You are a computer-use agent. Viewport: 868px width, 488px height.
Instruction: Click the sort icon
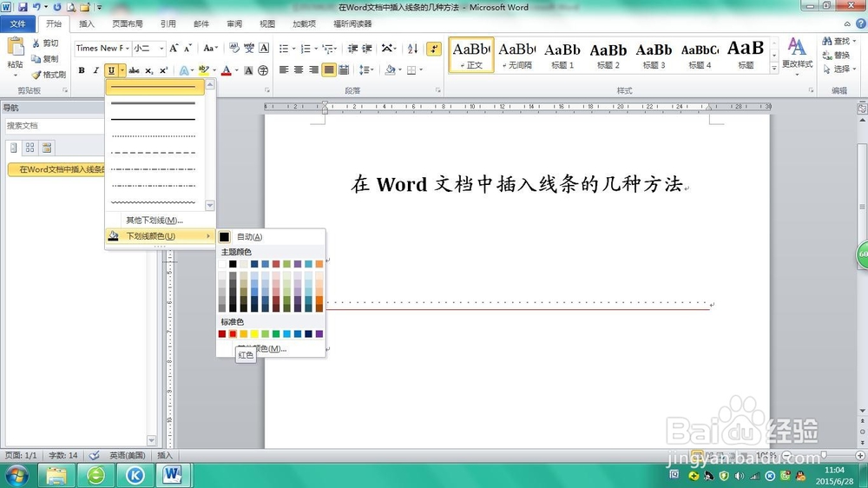412,49
